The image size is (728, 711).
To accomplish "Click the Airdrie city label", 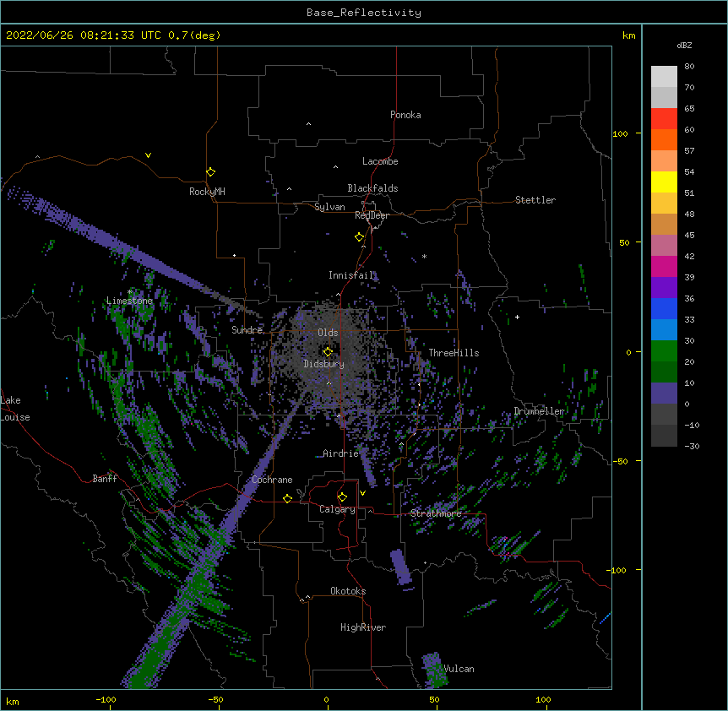I will pyautogui.click(x=340, y=453).
